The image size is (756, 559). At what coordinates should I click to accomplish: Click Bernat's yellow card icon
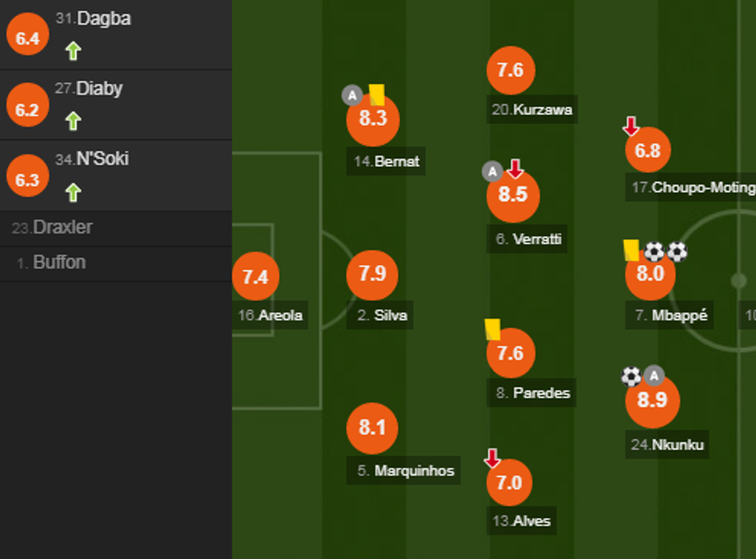(376, 95)
